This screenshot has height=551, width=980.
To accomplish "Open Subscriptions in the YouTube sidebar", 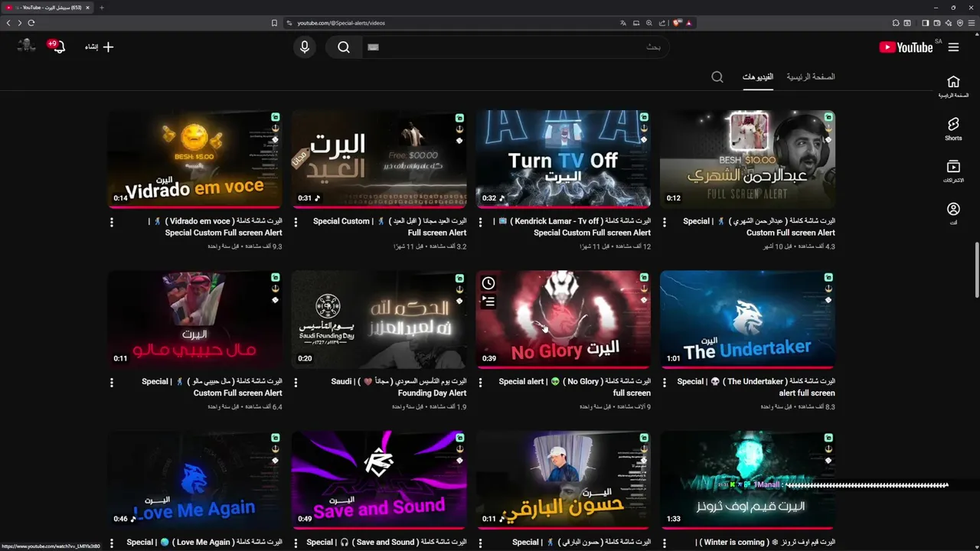I will tap(953, 171).
